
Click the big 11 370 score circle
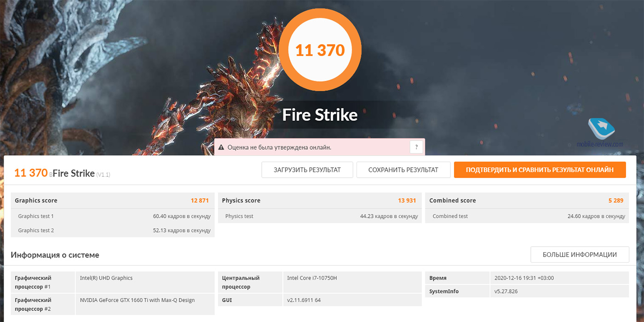(320, 49)
